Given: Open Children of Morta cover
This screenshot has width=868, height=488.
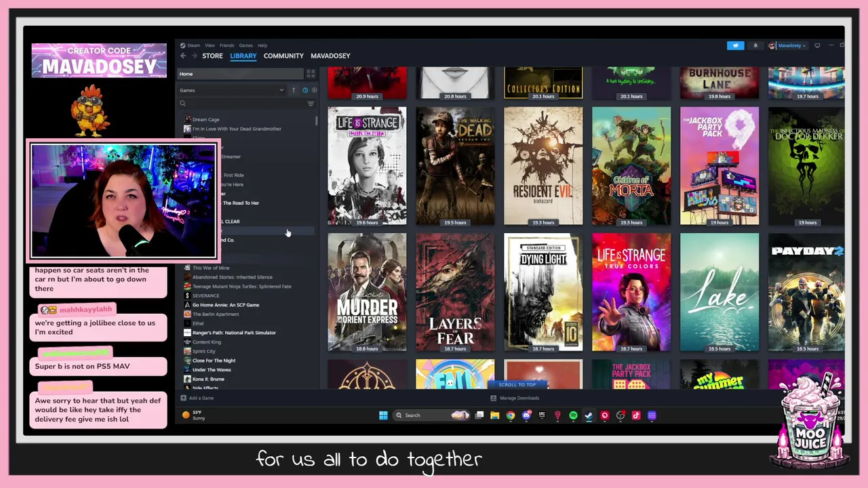Looking at the screenshot, I should pos(631,165).
